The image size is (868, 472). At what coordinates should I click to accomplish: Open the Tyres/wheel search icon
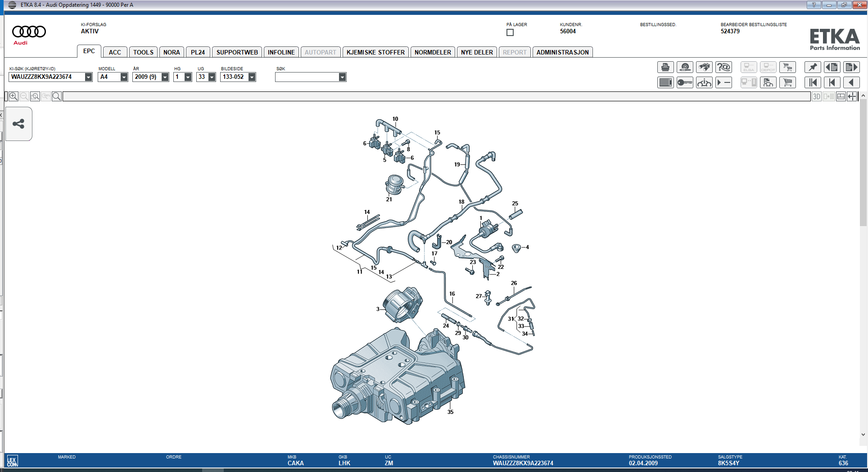pos(685,67)
